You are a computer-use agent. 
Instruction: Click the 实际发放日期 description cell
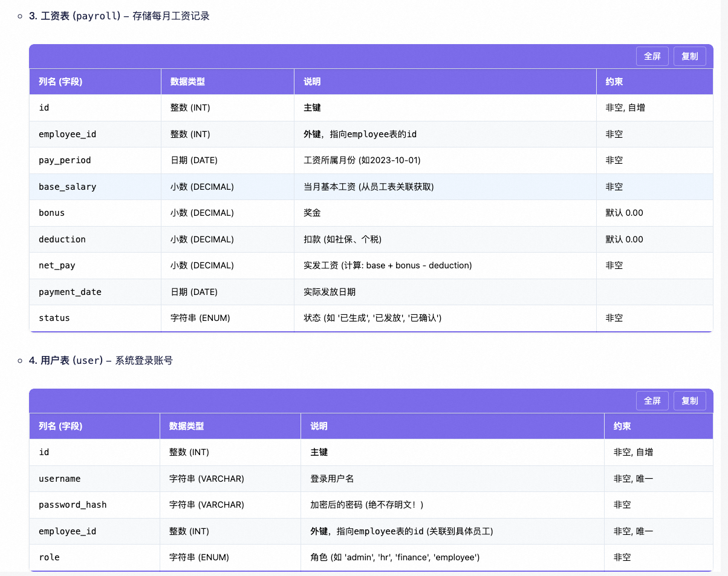pos(445,292)
